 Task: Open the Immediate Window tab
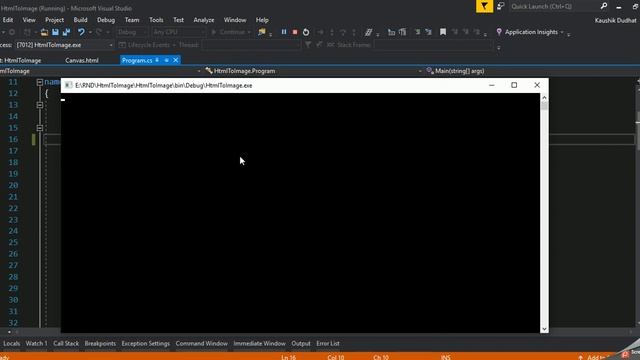click(259, 343)
